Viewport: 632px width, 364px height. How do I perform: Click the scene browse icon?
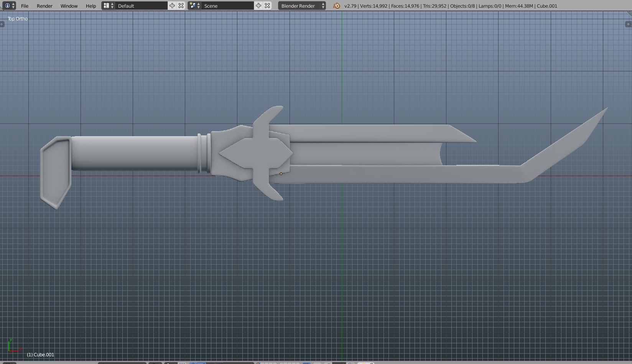[x=194, y=6]
